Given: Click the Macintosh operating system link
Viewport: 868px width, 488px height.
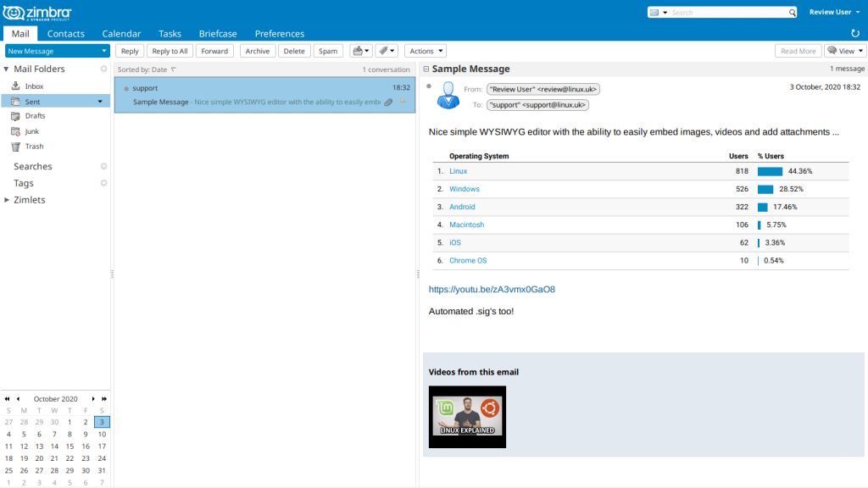Looking at the screenshot, I should pyautogui.click(x=467, y=225).
